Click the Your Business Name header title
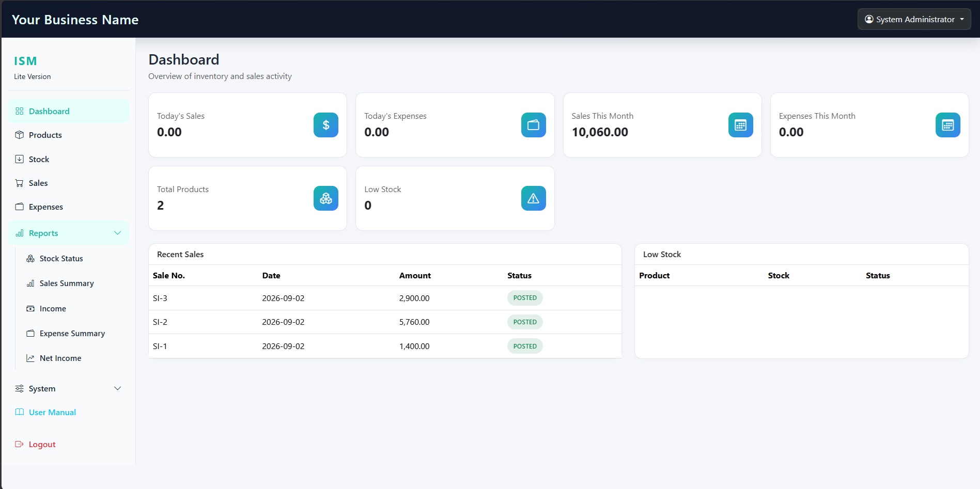 pyautogui.click(x=75, y=20)
